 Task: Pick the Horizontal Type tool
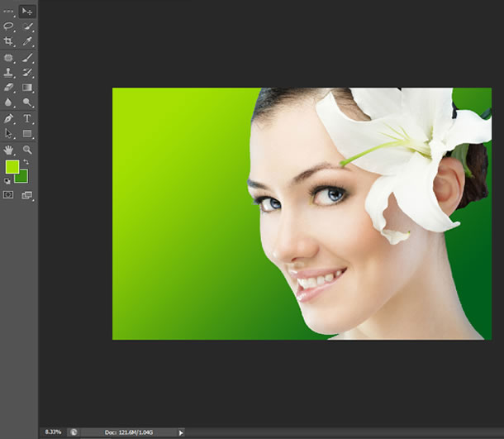[27, 118]
